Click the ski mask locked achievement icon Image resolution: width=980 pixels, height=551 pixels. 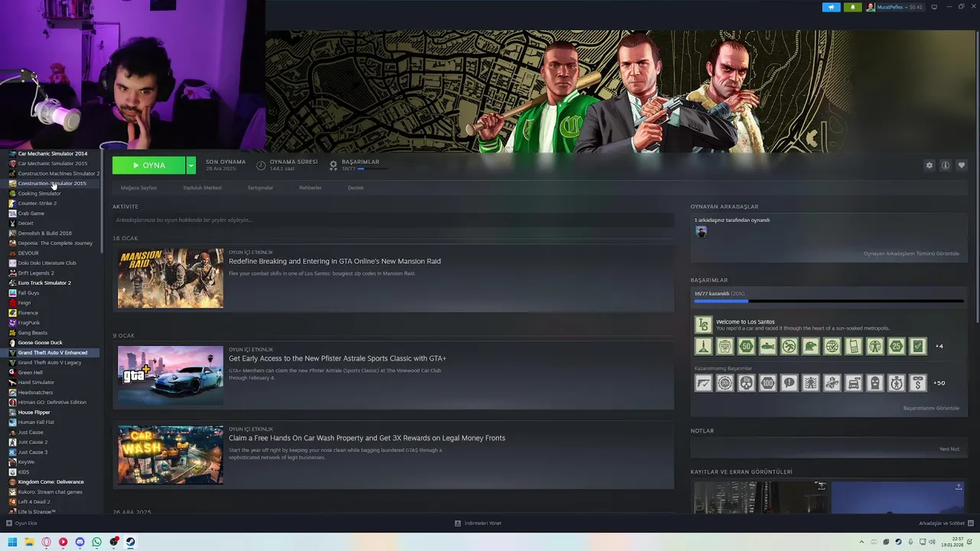tap(875, 383)
